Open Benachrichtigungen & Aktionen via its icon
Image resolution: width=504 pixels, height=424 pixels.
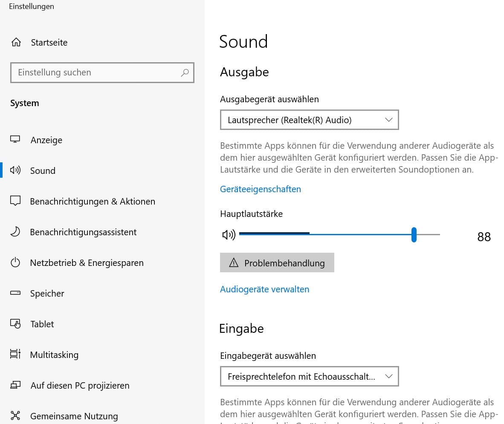(15, 201)
